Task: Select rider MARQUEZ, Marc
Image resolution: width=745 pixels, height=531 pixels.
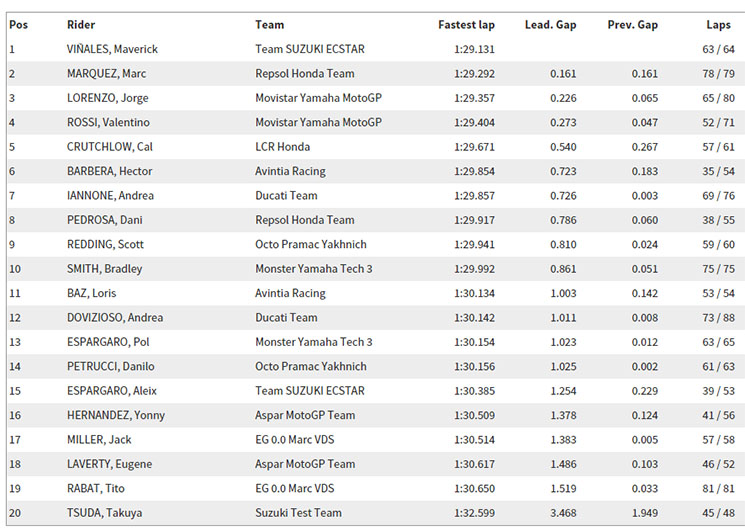Action: click(x=106, y=74)
